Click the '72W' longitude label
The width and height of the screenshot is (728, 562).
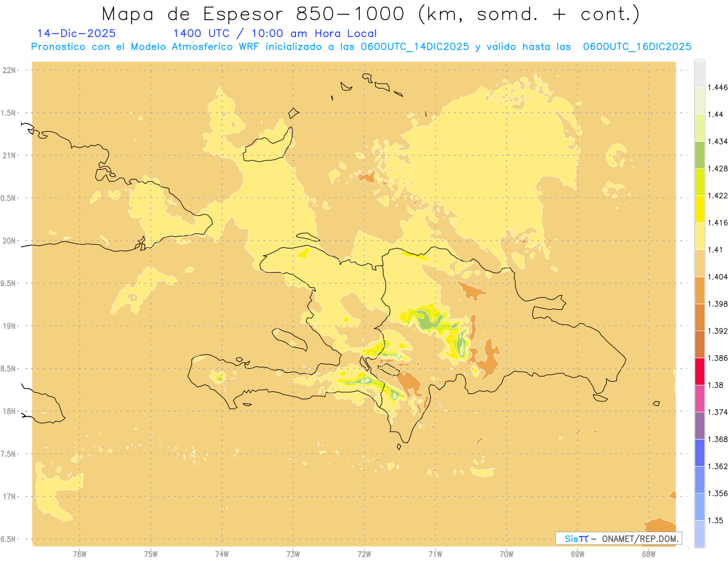[x=364, y=554]
